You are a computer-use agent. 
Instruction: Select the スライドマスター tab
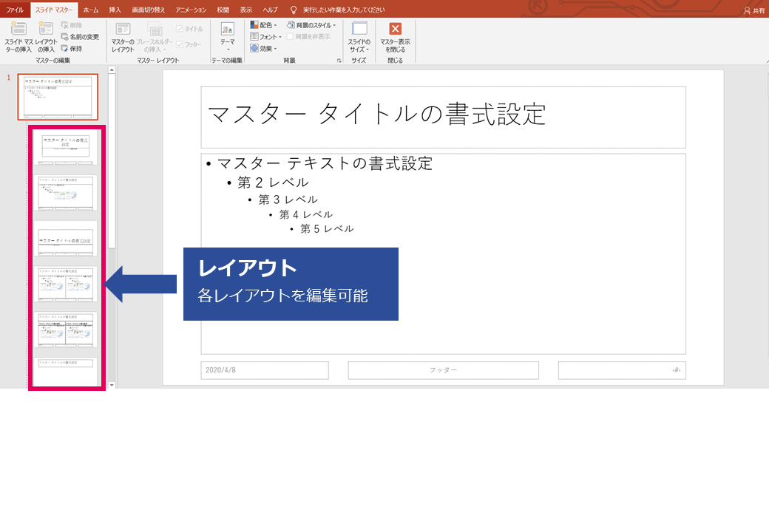tap(54, 10)
